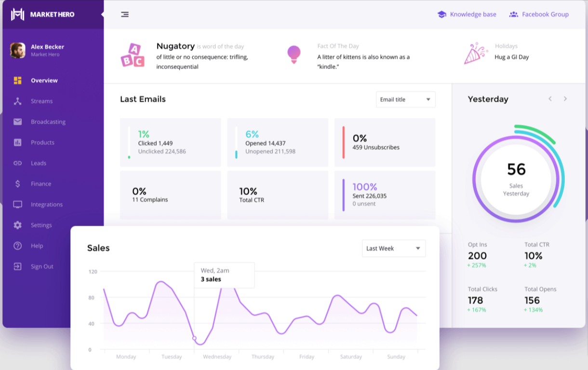Image resolution: width=588 pixels, height=370 pixels.
Task: Click the + 167% Total Clicks change value
Action: point(477,310)
